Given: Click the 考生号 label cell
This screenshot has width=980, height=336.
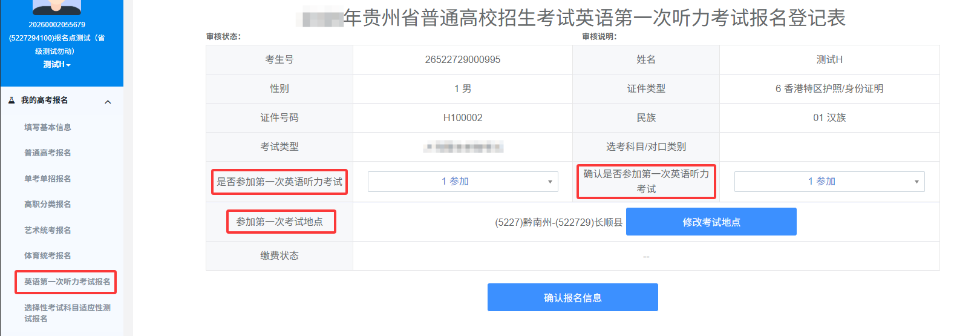Looking at the screenshot, I should (279, 59).
